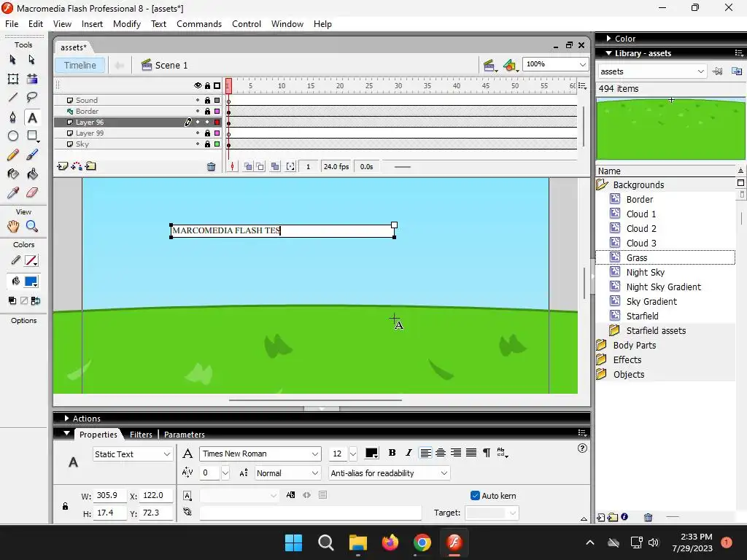Click New Symbol button in library

pyautogui.click(x=601, y=518)
